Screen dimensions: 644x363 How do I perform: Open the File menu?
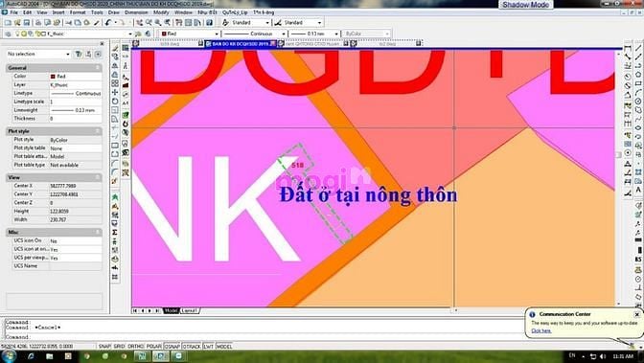point(14,12)
